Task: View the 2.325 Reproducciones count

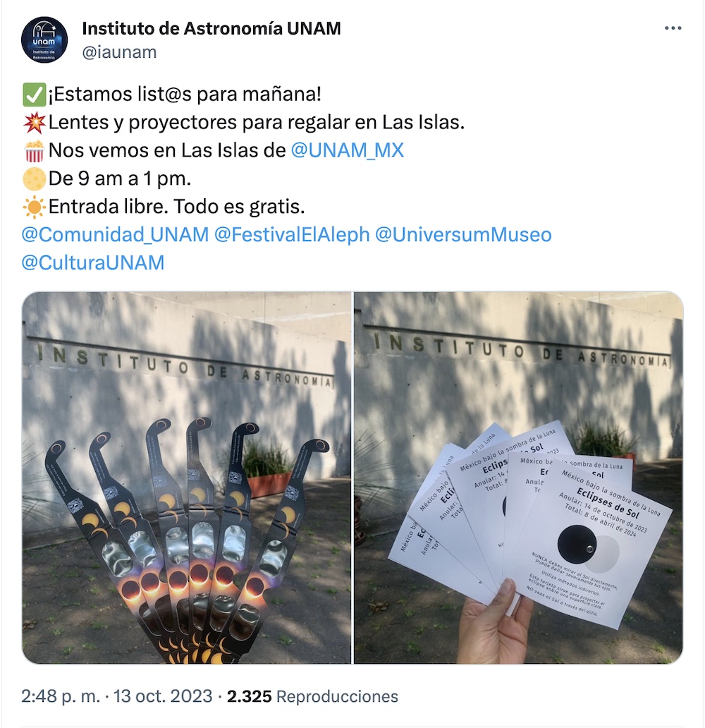Action: pyautogui.click(x=312, y=696)
